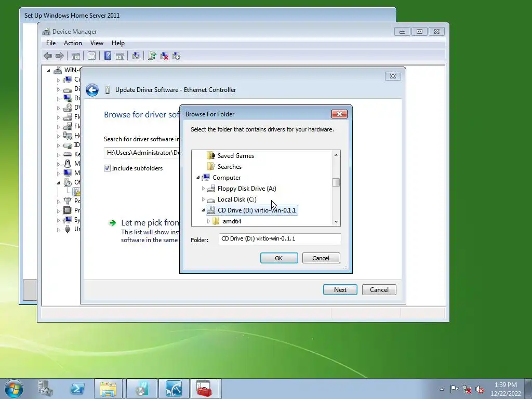Click the blue back arrow in Update Driver wizard
Image resolution: width=532 pixels, height=399 pixels.
click(92, 90)
